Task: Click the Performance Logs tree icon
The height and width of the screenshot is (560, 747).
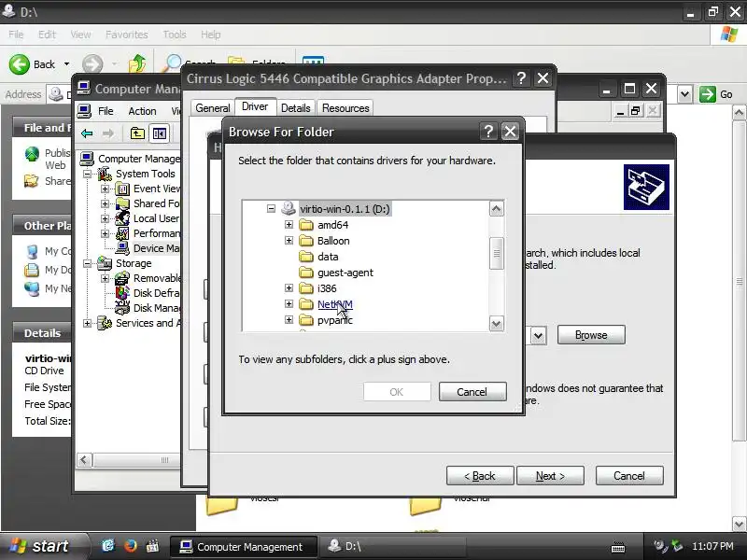Action: click(x=122, y=233)
